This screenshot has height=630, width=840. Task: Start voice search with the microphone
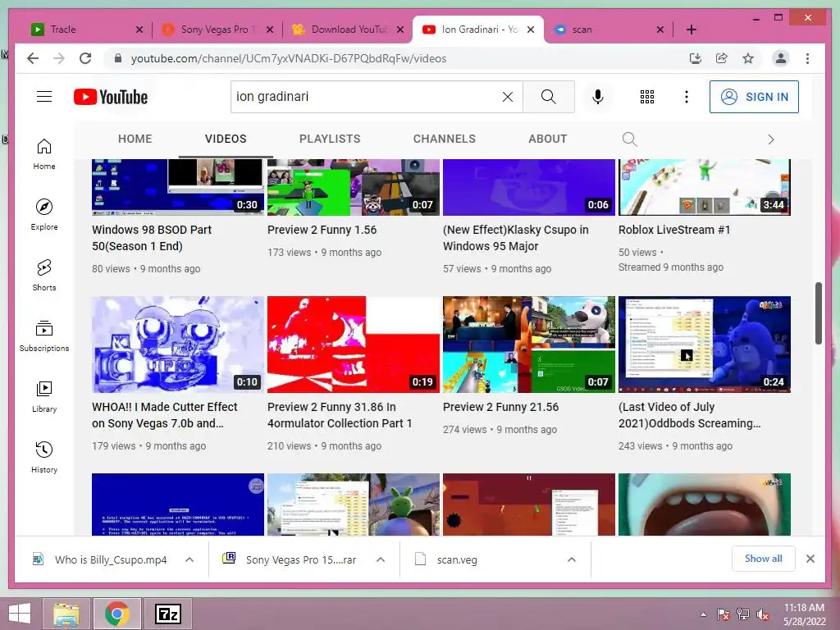(598, 97)
